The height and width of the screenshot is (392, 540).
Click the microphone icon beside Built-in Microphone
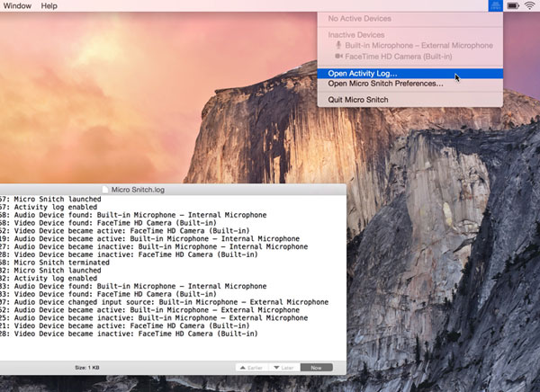point(338,45)
